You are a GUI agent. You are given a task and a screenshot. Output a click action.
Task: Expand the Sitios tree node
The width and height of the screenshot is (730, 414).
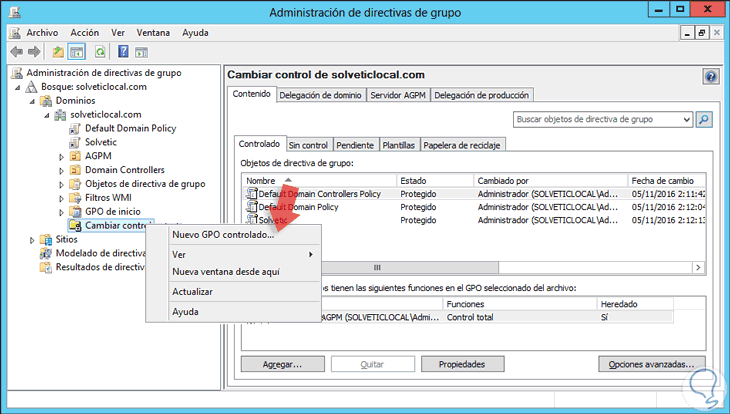[x=32, y=240]
